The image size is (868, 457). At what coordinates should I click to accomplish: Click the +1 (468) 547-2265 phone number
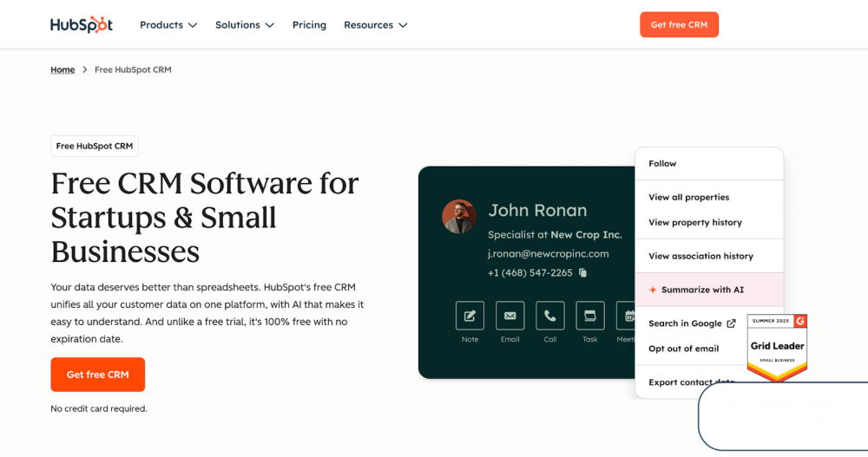[x=529, y=273]
